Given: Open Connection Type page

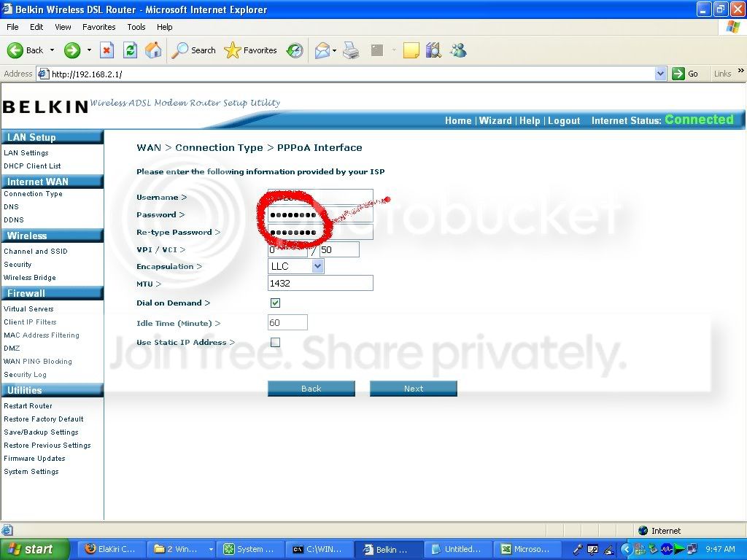Looking at the screenshot, I should (x=34, y=194).
